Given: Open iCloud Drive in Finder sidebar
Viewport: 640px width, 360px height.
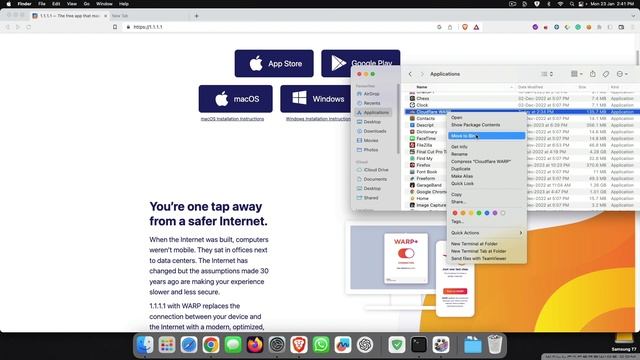Looking at the screenshot, I should pos(372,170).
